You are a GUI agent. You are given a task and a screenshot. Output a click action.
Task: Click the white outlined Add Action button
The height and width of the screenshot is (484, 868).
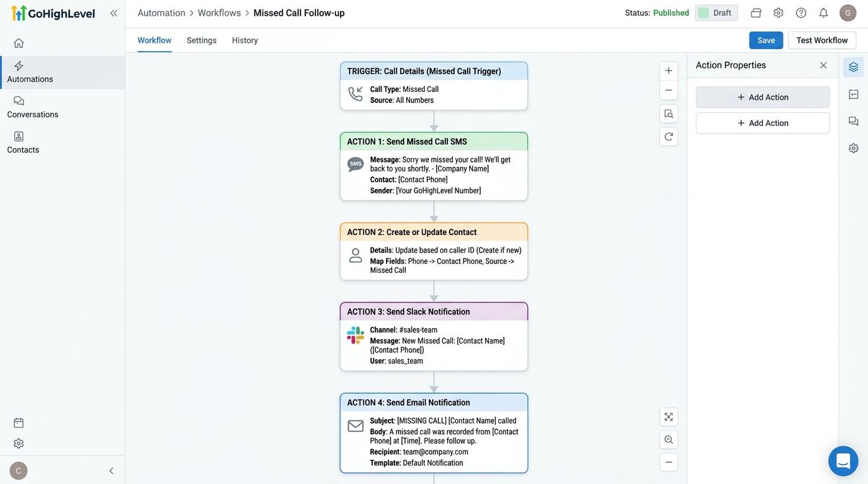(x=763, y=123)
